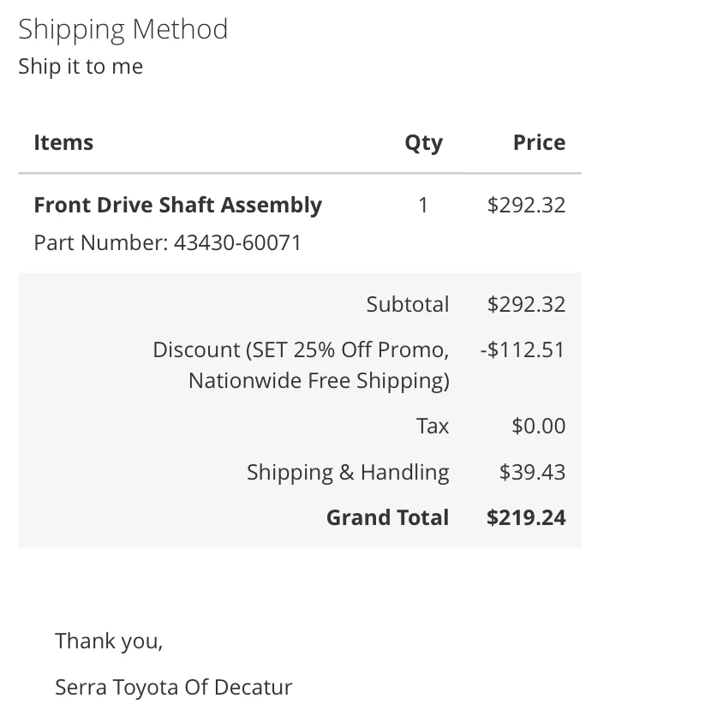This screenshot has width=711, height=728.
Task: Click the Grand Total amount $219.24
Action: (x=526, y=517)
